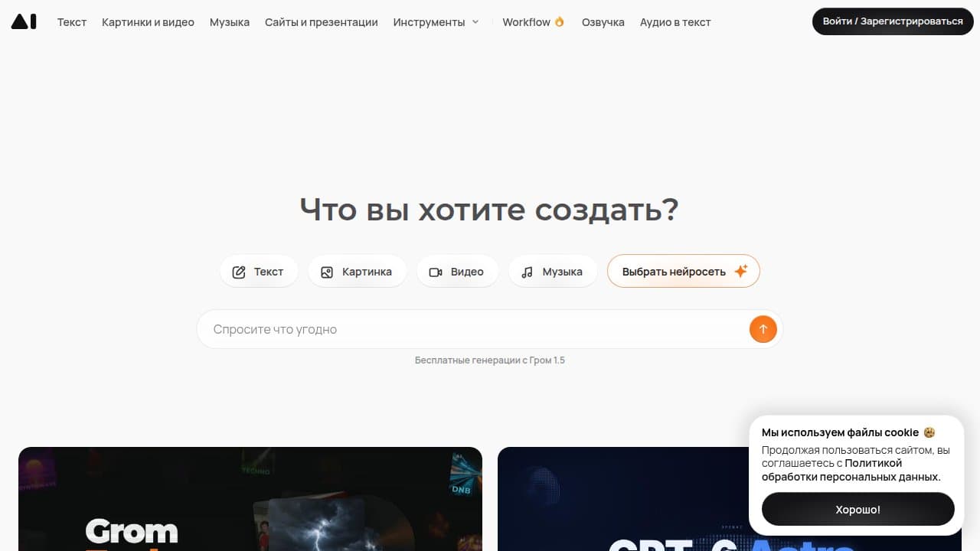Screen dimensions: 980x551
Task: Select the Текст creation chip
Action: point(259,272)
